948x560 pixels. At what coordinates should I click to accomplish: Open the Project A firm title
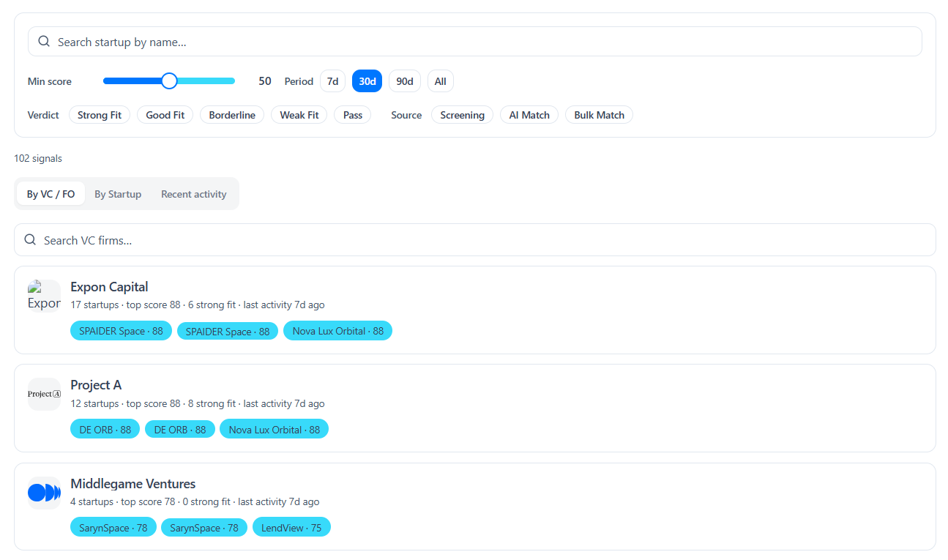click(96, 385)
